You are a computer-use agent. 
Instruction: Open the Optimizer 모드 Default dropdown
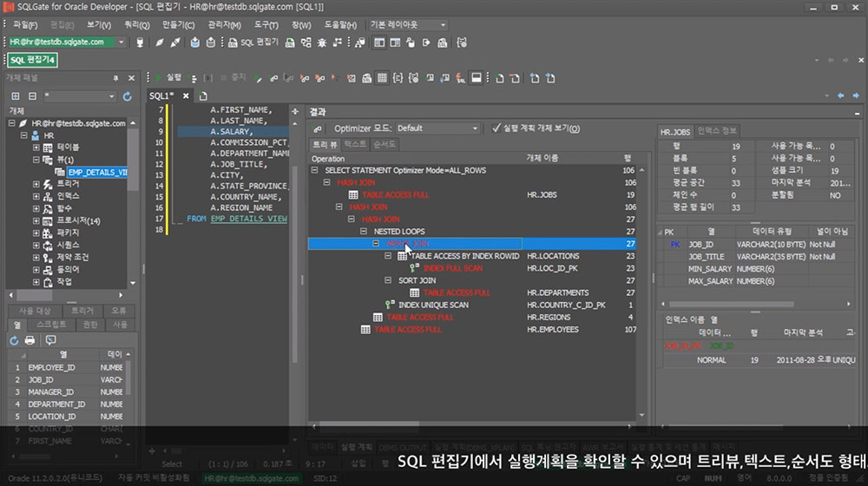475,128
